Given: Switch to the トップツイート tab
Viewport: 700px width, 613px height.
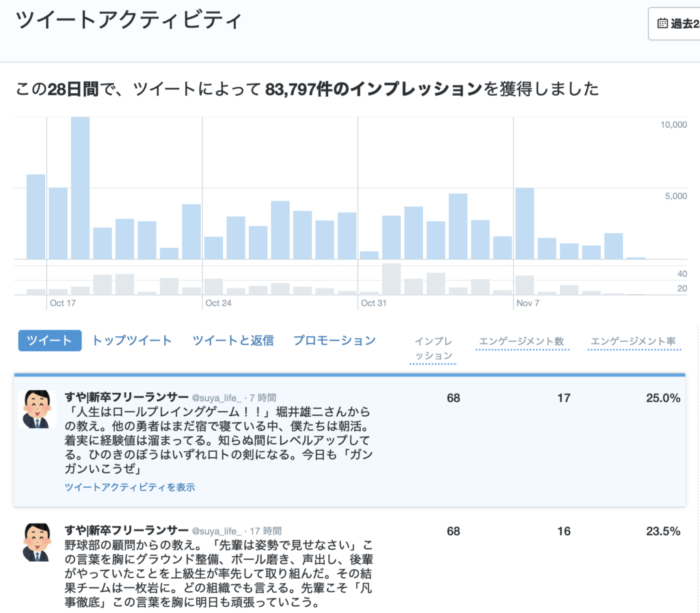Looking at the screenshot, I should click(x=132, y=340).
